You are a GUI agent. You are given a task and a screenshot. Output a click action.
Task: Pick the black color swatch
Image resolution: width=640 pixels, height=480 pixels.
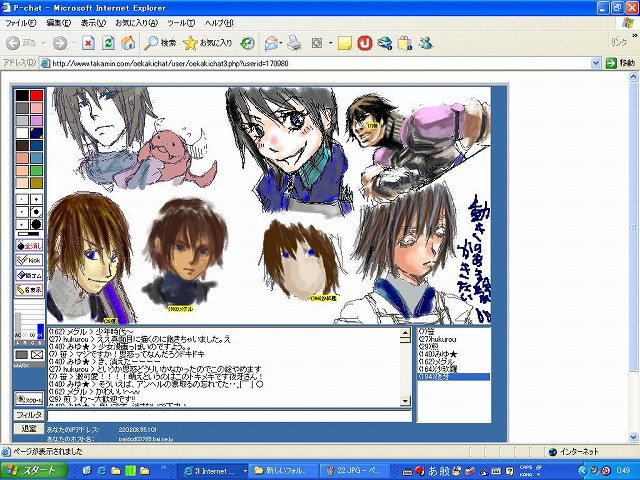click(x=22, y=96)
